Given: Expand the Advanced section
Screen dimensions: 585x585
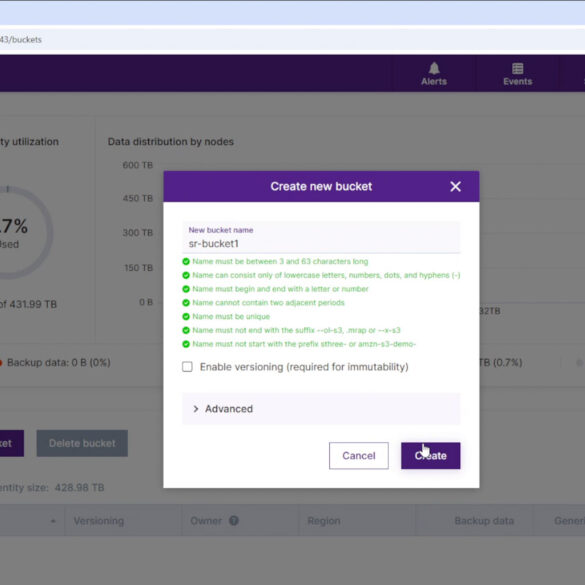Looking at the screenshot, I should point(321,409).
